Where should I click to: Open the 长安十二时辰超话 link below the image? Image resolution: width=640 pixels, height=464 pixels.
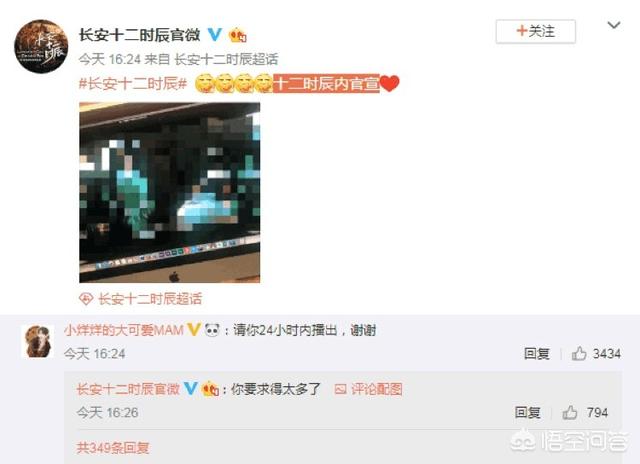[x=150, y=299]
